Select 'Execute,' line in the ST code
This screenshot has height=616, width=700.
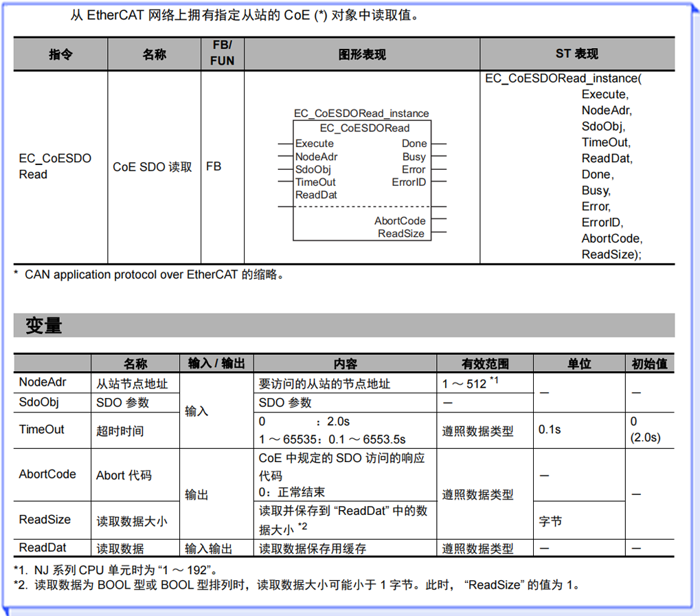click(x=605, y=94)
